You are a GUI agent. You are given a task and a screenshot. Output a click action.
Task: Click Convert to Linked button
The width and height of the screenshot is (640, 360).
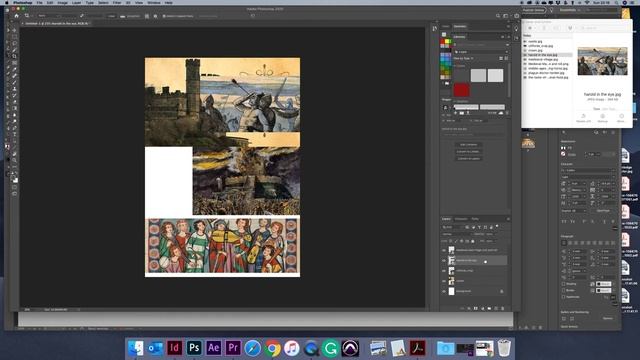pos(469,151)
